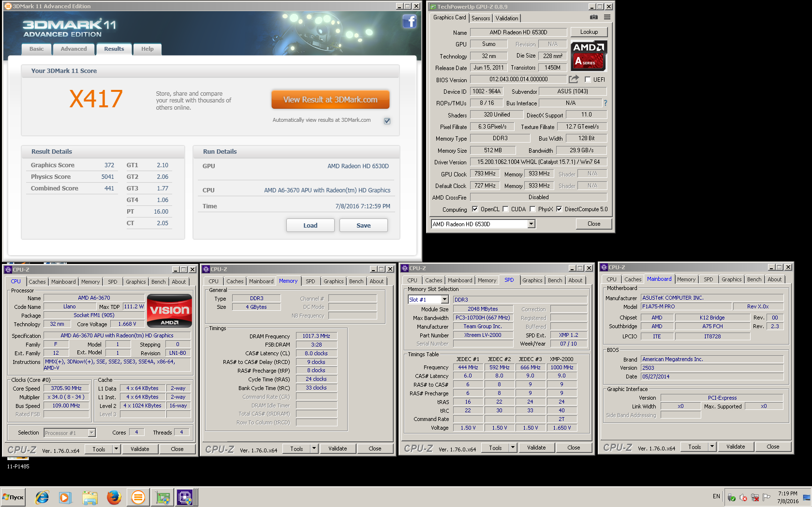This screenshot has height=507, width=812.
Task: Open the Processor #1 selection dropdown
Action: coord(91,433)
